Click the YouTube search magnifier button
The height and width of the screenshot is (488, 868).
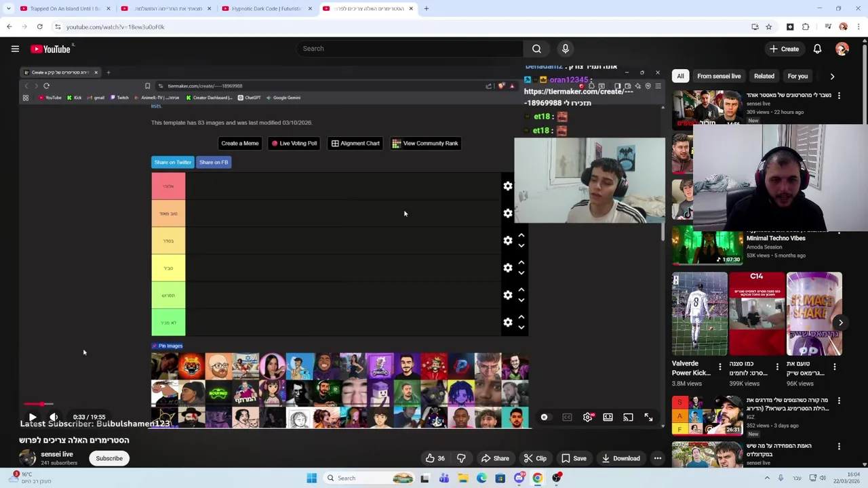[536, 49]
